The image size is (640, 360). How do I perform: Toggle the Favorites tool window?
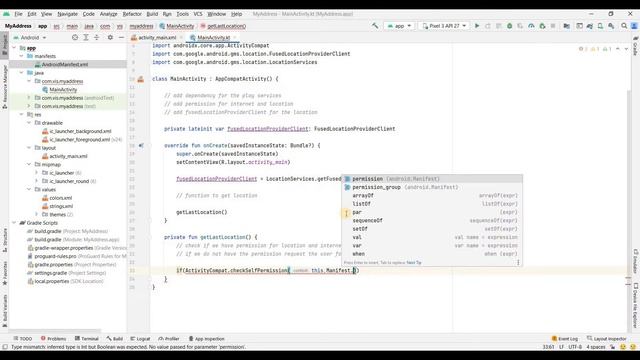(4, 273)
